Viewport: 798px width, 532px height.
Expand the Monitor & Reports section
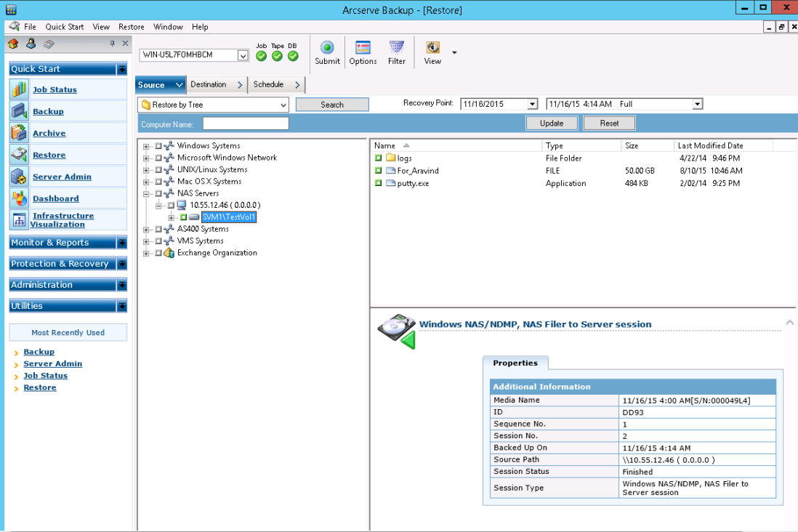(x=122, y=243)
